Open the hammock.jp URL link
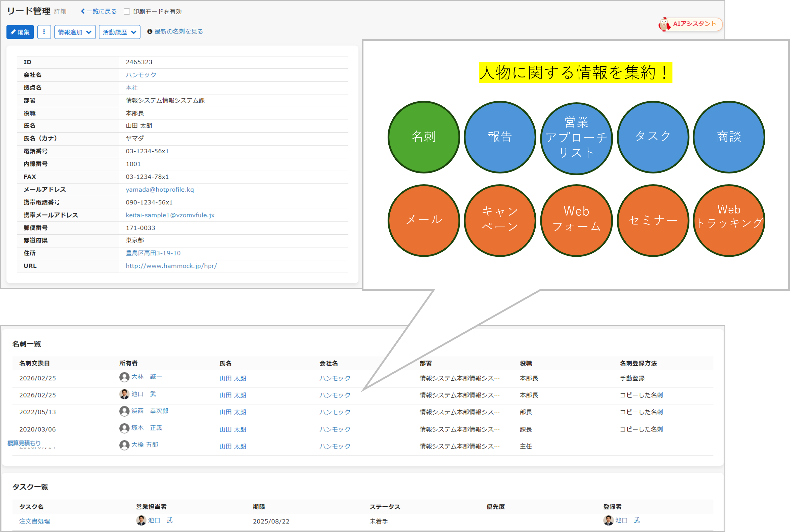The width and height of the screenshot is (790, 532). tap(171, 266)
